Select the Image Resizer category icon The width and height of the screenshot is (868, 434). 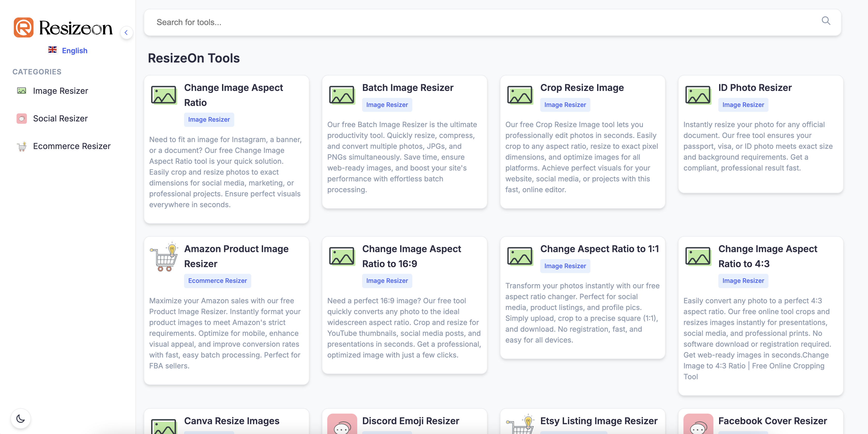(x=21, y=91)
